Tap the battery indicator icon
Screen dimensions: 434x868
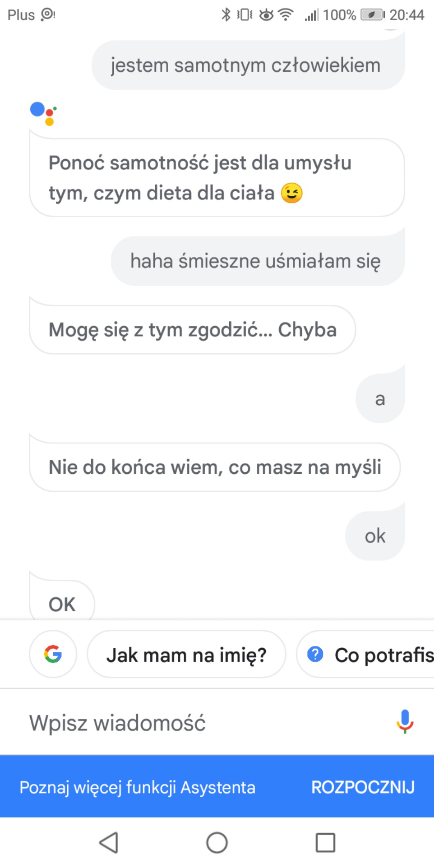coord(372,15)
